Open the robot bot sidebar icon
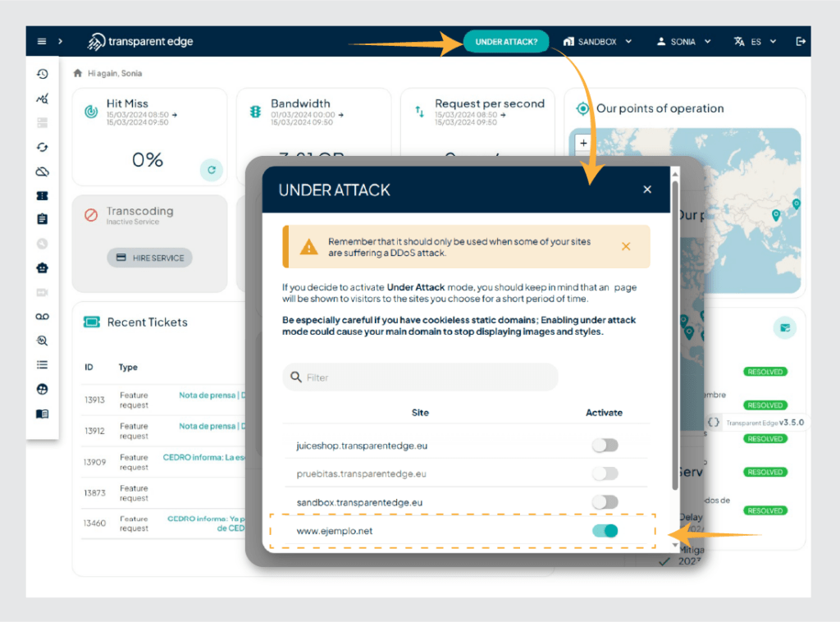 pyautogui.click(x=43, y=268)
